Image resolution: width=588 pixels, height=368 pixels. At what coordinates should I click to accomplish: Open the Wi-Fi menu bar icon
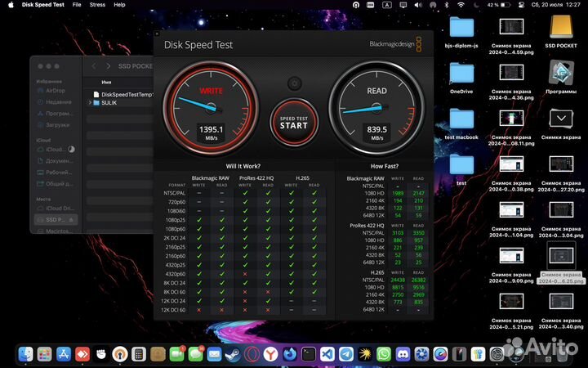pos(461,5)
